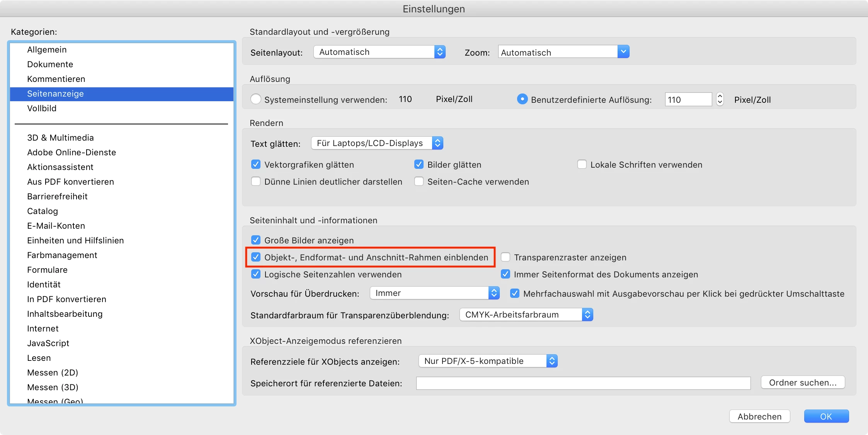Enable Lokale Schriften verwenden checkbox
Image resolution: width=868 pixels, height=435 pixels.
[582, 165]
